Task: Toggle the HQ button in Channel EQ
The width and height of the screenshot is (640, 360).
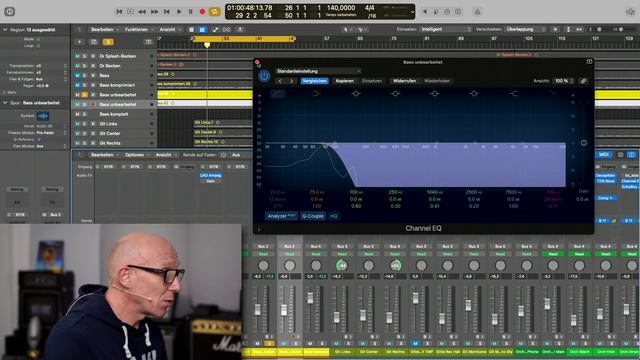Action: point(334,216)
